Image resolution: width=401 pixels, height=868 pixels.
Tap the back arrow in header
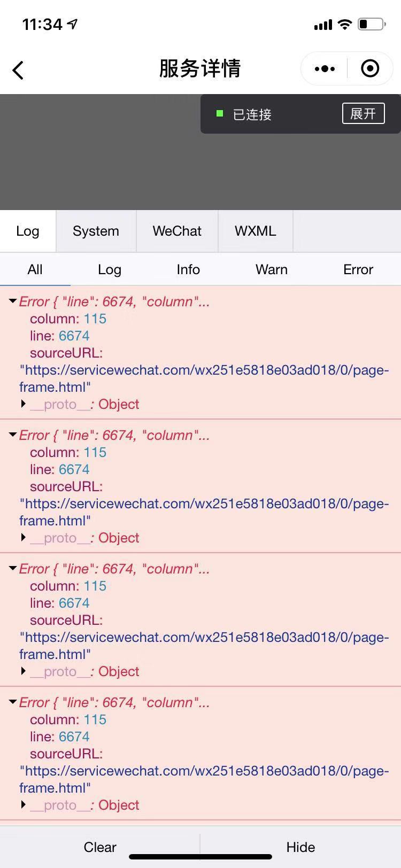click(x=18, y=69)
